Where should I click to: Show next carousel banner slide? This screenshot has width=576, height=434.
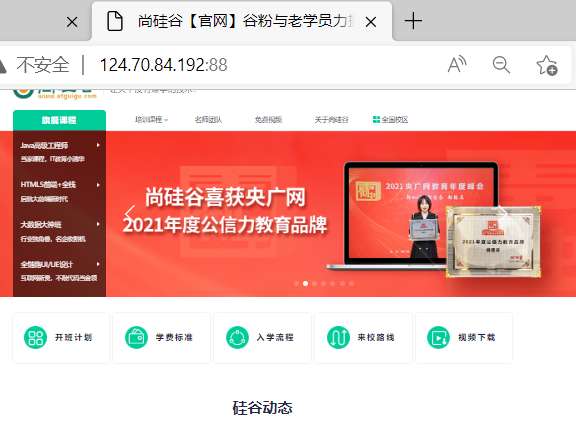point(503,214)
